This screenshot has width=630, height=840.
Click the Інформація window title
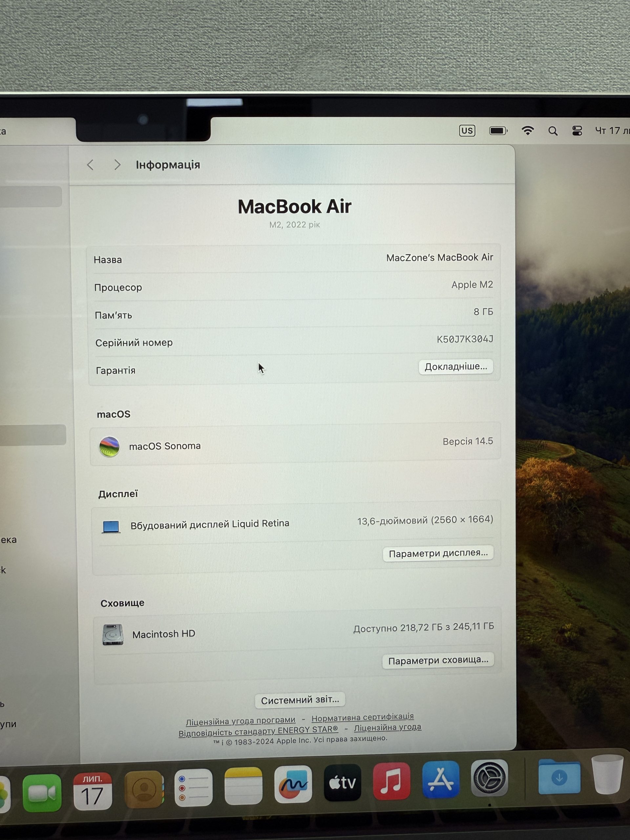tap(168, 165)
